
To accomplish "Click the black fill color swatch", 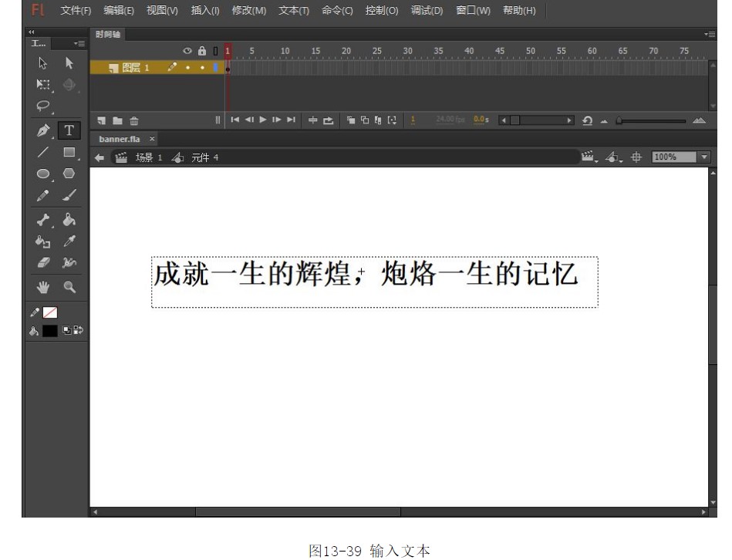I will (50, 331).
